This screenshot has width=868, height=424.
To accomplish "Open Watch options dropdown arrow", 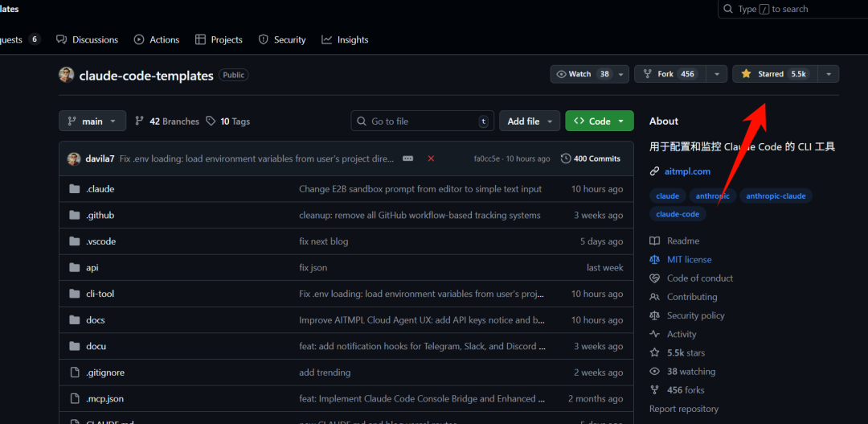I will [621, 74].
